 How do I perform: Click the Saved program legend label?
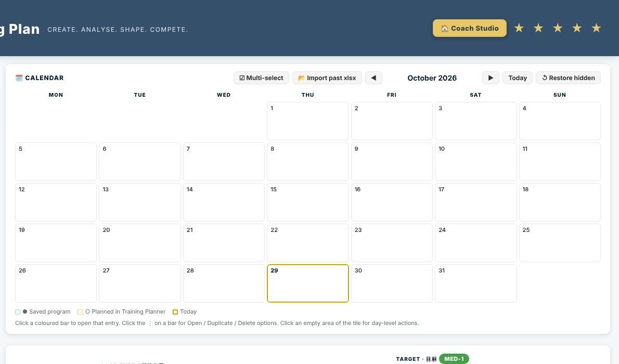(x=50, y=311)
